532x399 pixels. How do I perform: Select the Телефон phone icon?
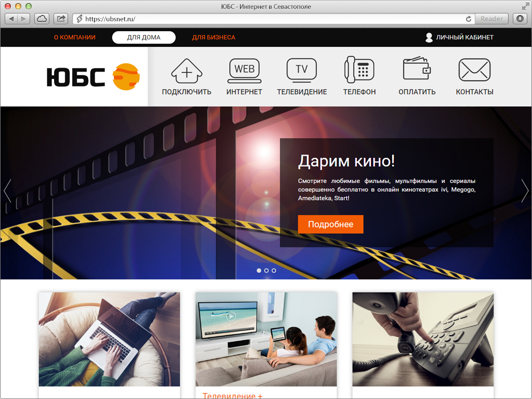(360, 70)
